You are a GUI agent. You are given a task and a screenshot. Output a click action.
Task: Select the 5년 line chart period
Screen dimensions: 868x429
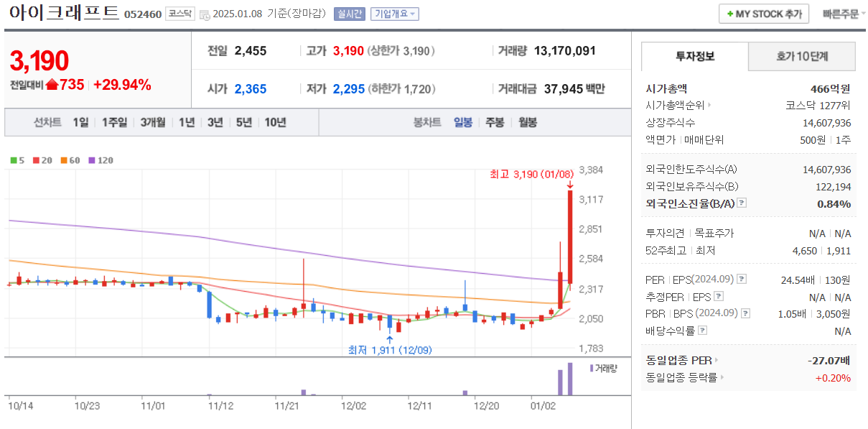244,122
